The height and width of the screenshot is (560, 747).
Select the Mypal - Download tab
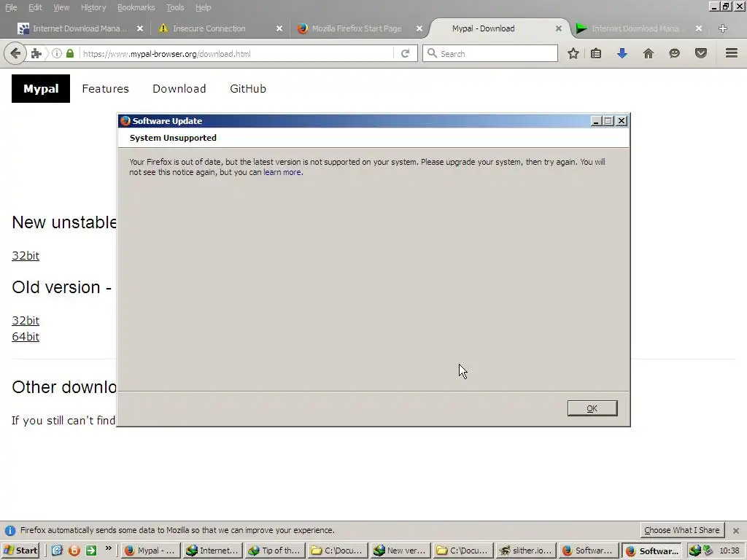pyautogui.click(x=499, y=28)
